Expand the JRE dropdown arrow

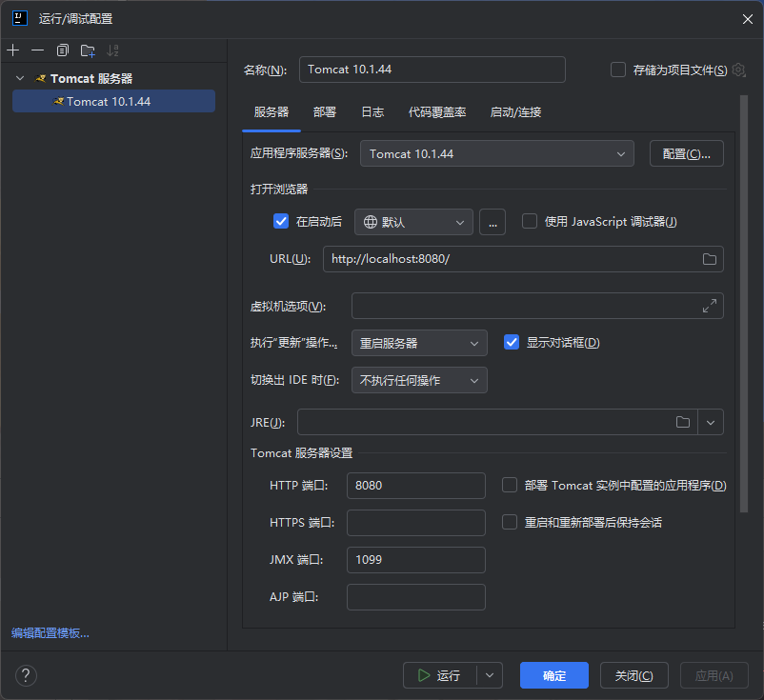(711, 422)
